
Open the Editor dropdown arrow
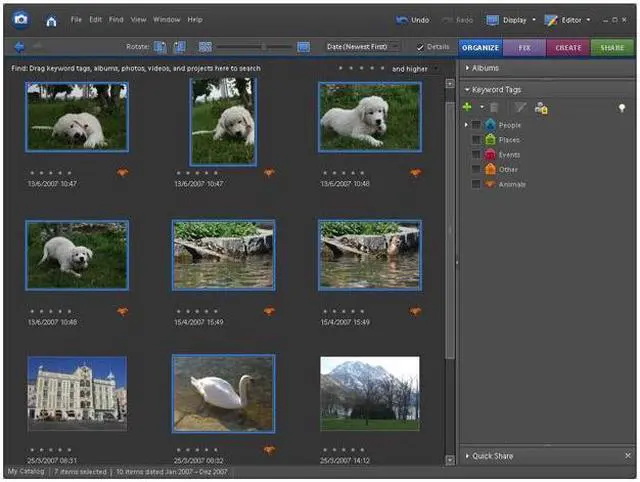point(588,20)
